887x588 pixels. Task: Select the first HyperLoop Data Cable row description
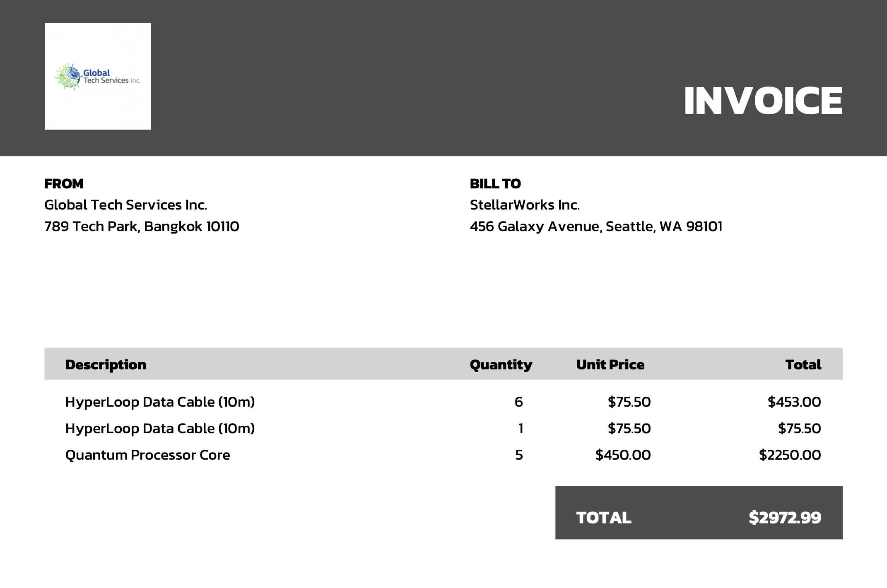pos(160,402)
